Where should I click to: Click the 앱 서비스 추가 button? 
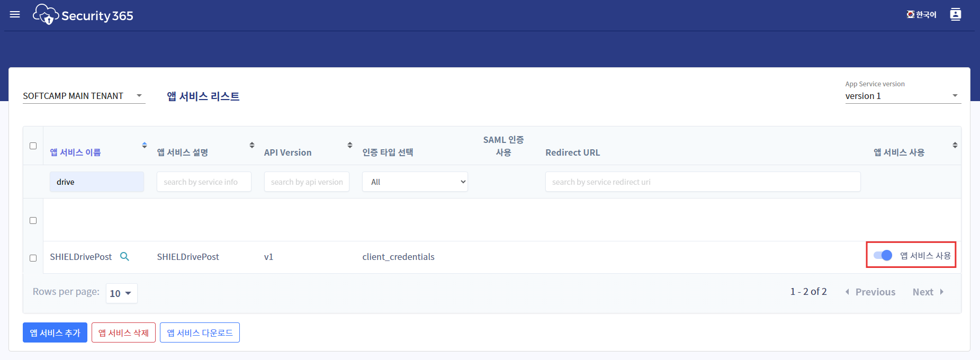(55, 332)
